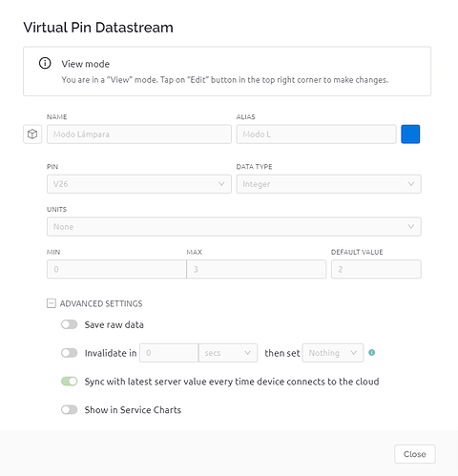This screenshot has height=476, width=458.
Task: Turn on Show in Service Charts
Action: click(70, 409)
